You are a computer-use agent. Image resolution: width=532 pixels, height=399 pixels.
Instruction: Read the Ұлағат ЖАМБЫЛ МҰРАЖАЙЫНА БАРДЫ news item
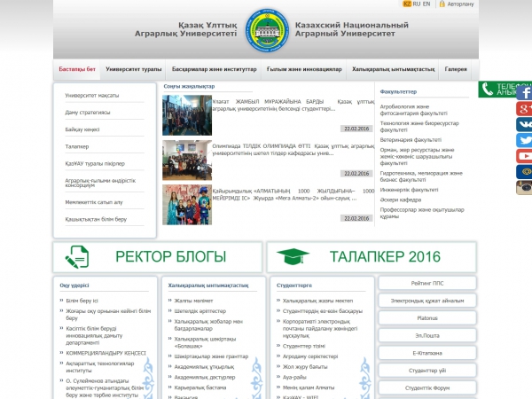(x=293, y=106)
